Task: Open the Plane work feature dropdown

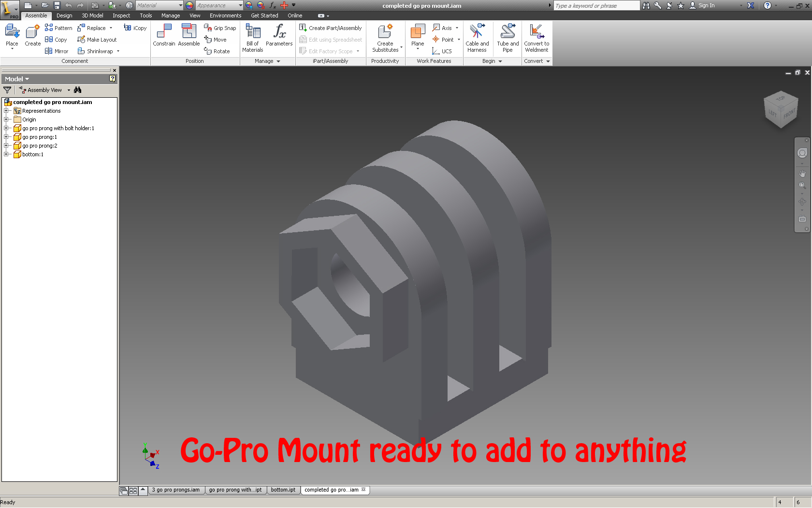Action: click(418, 49)
